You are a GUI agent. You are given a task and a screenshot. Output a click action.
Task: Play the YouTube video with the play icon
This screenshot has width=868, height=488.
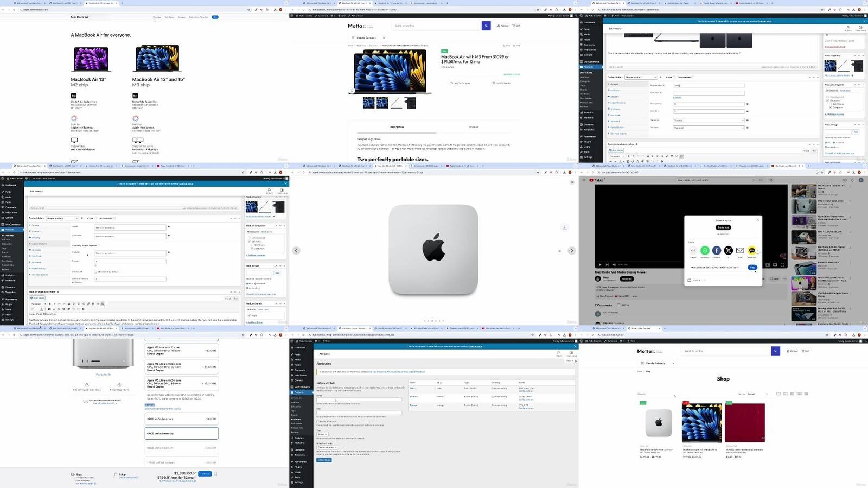click(x=599, y=265)
